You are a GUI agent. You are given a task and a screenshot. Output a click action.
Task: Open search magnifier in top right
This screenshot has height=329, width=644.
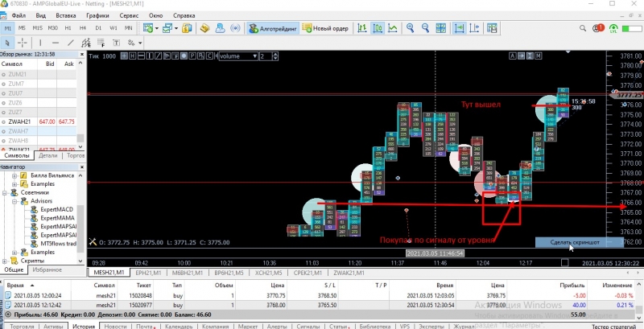pyautogui.click(x=582, y=28)
